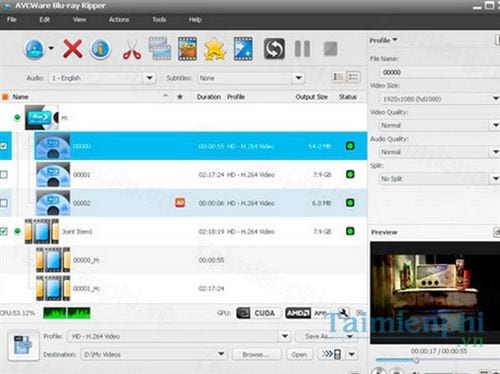
Task: Click the Open button
Action: (299, 354)
